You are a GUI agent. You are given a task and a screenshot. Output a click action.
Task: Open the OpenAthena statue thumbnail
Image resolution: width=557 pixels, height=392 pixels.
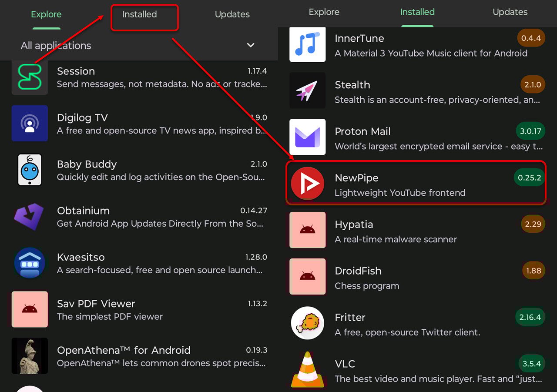pos(30,356)
